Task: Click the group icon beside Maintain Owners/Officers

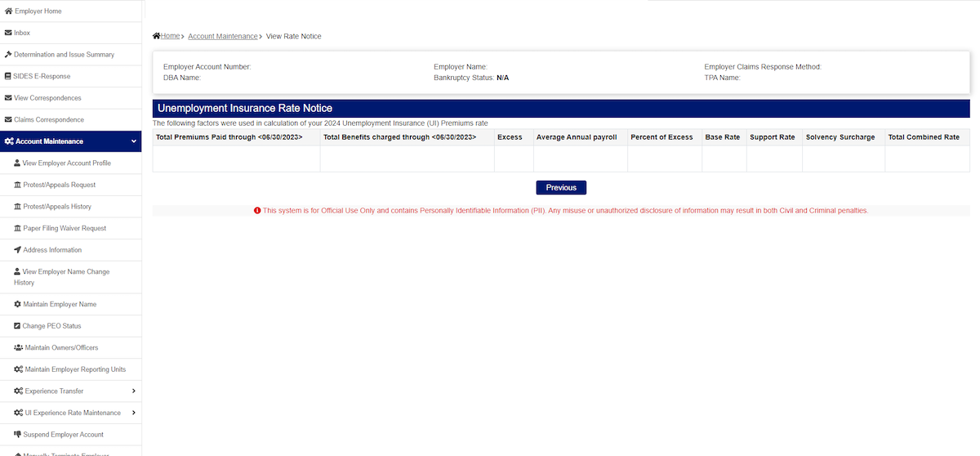Action: pos(18,347)
